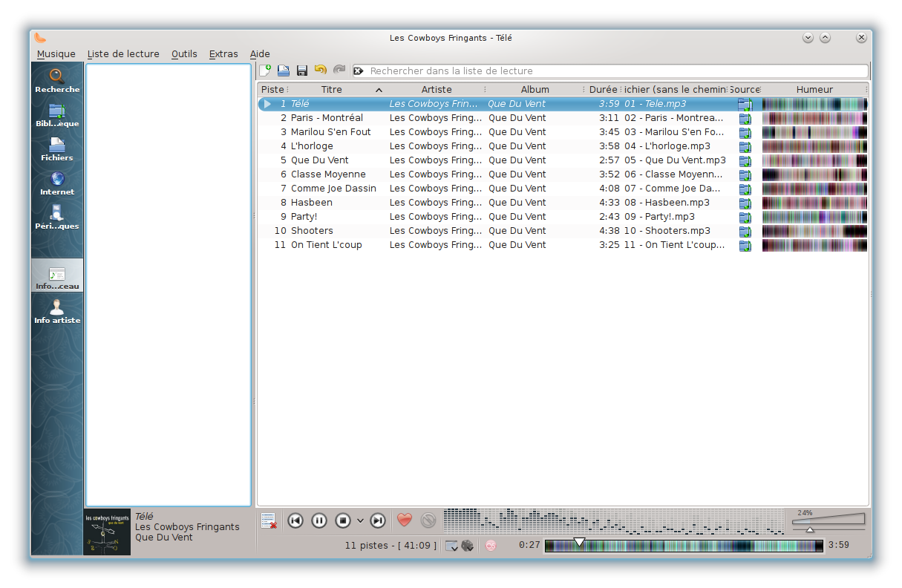Viewport: 902px width, 588px height.
Task: Open the repeat mode menu
Action: coord(451,546)
